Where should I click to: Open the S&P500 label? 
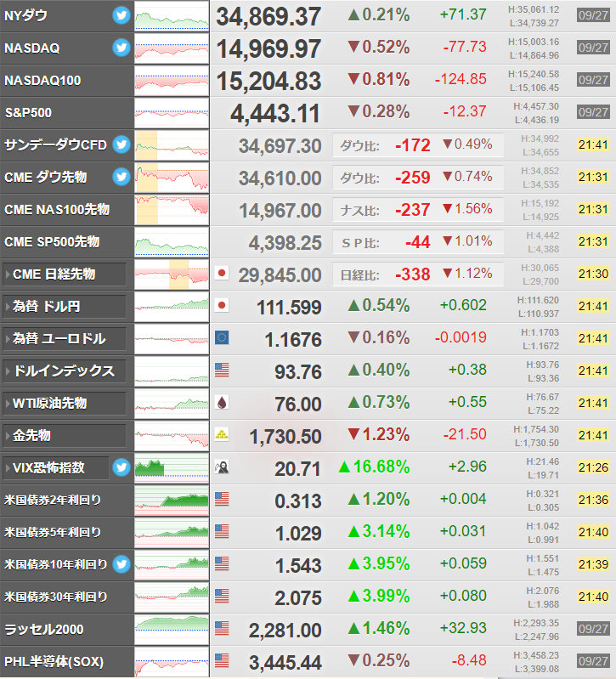click(28, 113)
